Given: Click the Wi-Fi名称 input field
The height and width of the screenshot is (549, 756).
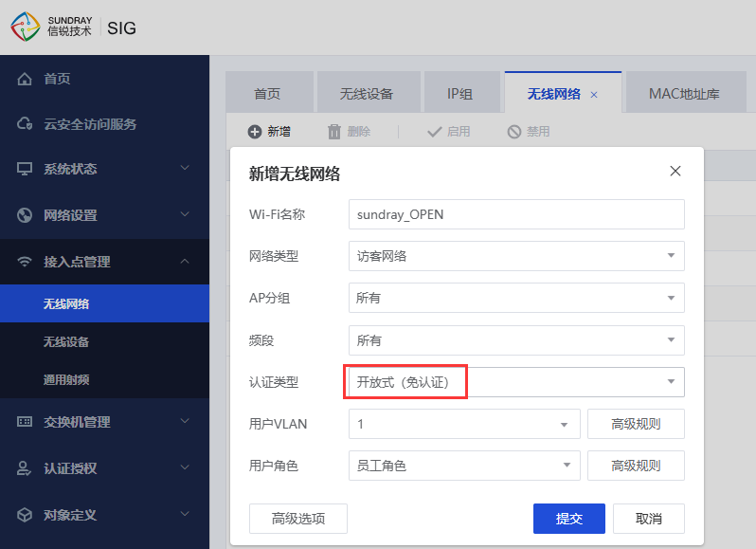Looking at the screenshot, I should coord(516,214).
